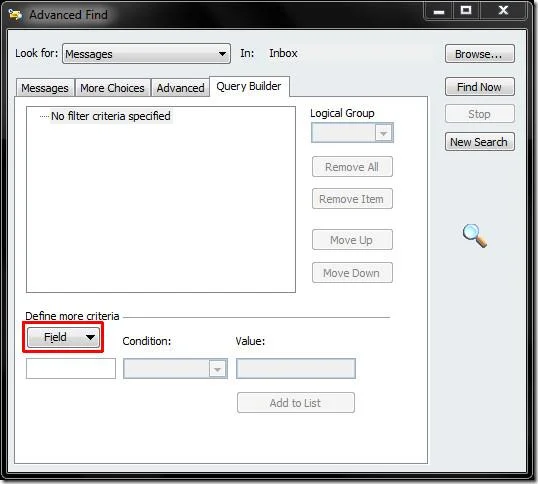538x484 pixels.
Task: Switch to the More Choices tab
Action: [x=112, y=88]
